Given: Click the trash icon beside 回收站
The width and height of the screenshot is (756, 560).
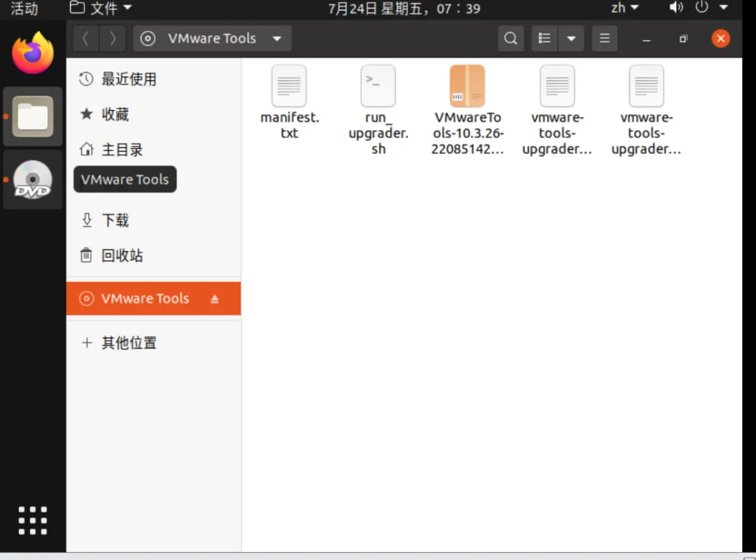Looking at the screenshot, I should [x=86, y=255].
